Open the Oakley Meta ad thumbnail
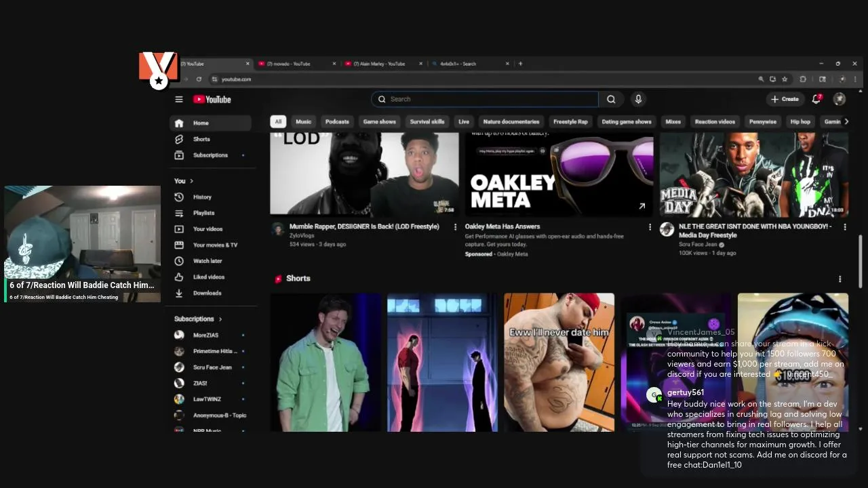Image resolution: width=868 pixels, height=488 pixels. click(x=559, y=174)
